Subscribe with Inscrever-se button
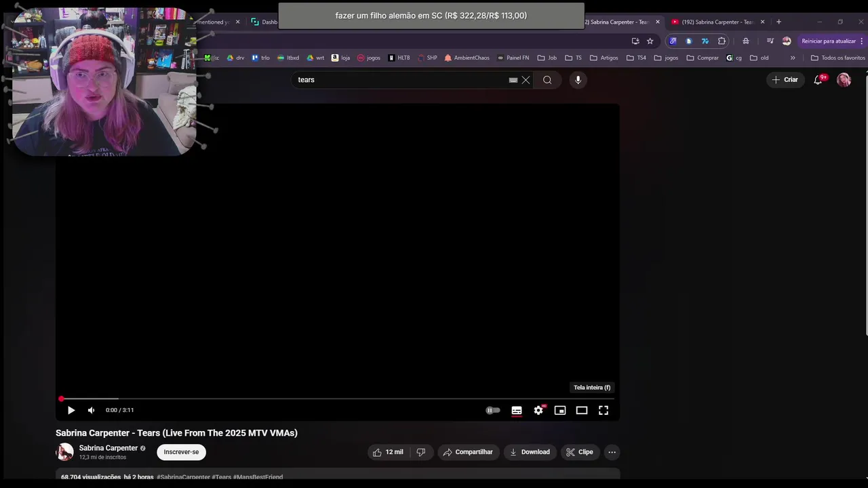Image resolution: width=868 pixels, height=488 pixels. (181, 452)
